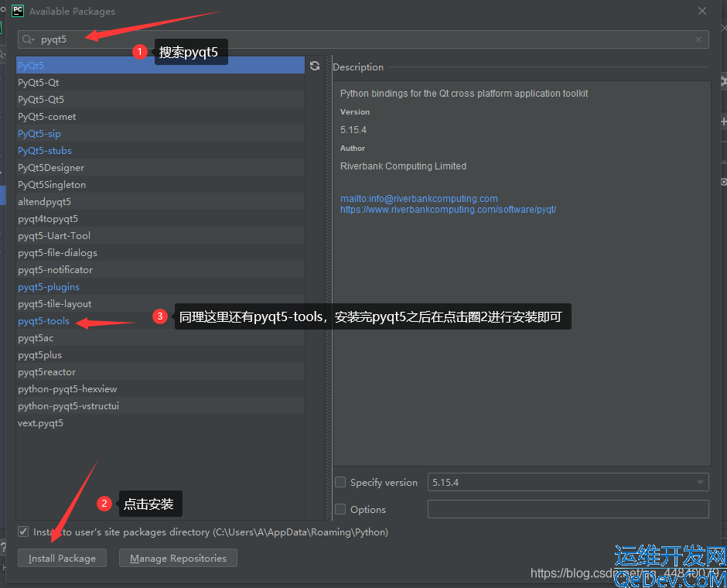Select the python-pyqt5-hexview package
727x588 pixels.
(160, 389)
